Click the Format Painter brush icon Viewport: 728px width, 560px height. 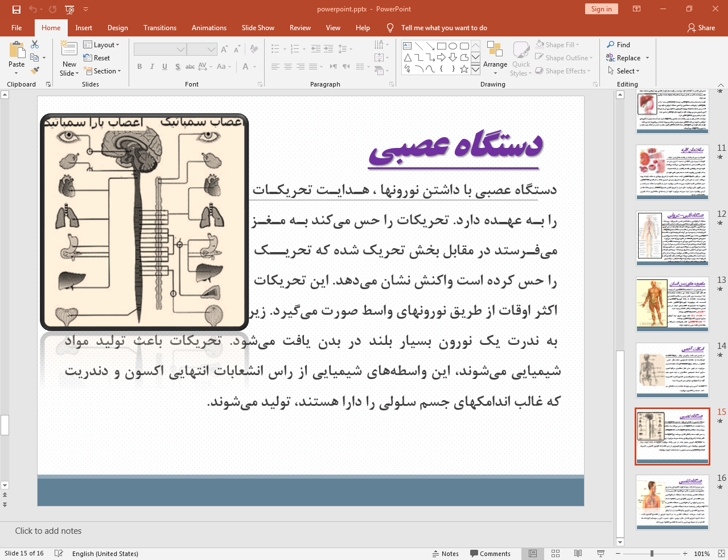[35, 71]
